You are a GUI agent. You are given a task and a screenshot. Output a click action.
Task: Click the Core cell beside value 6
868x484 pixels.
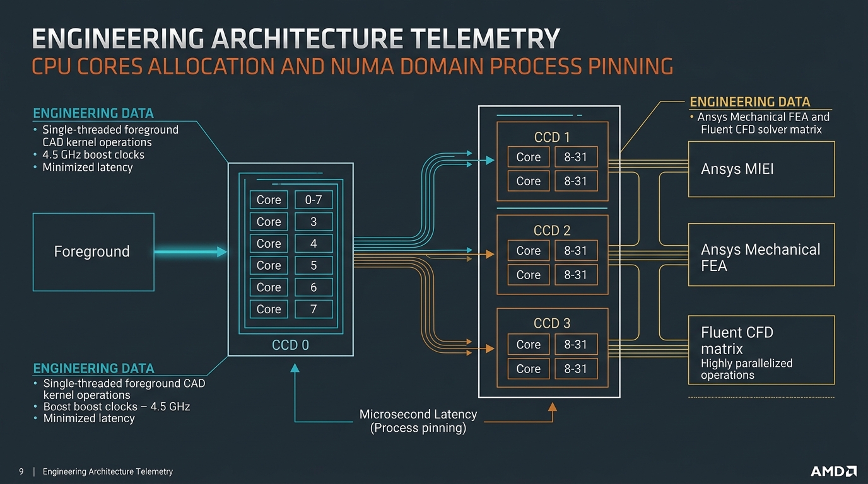(x=269, y=287)
